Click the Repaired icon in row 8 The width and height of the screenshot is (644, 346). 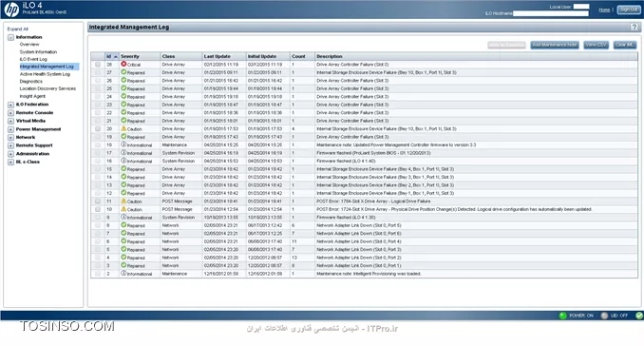coord(123,225)
